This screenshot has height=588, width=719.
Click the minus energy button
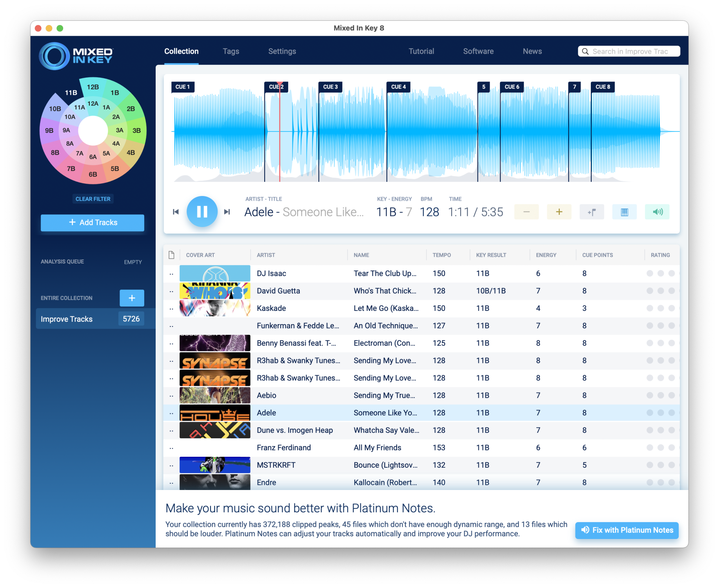[527, 212]
